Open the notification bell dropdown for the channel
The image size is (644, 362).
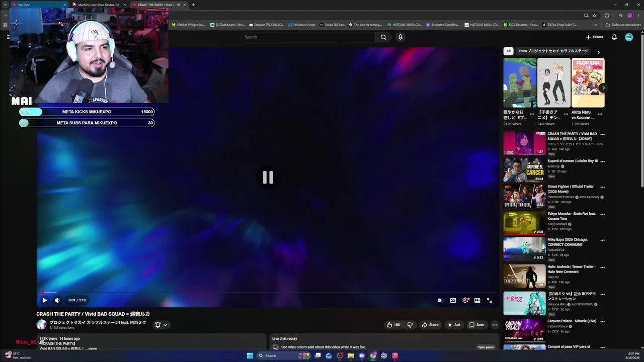coord(161,325)
